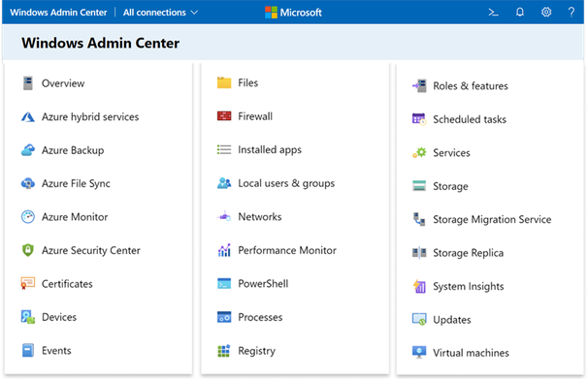The height and width of the screenshot is (379, 588).
Task: Click the Roles & features icon
Action: (419, 85)
